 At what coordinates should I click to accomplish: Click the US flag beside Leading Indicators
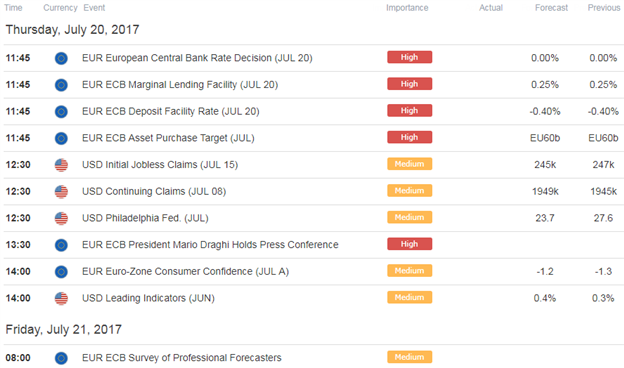pos(61,298)
